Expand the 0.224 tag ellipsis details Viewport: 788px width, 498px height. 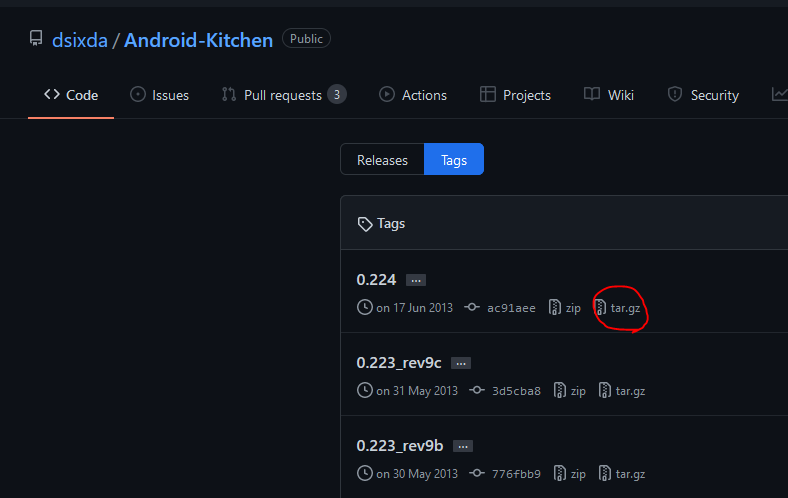(x=416, y=280)
